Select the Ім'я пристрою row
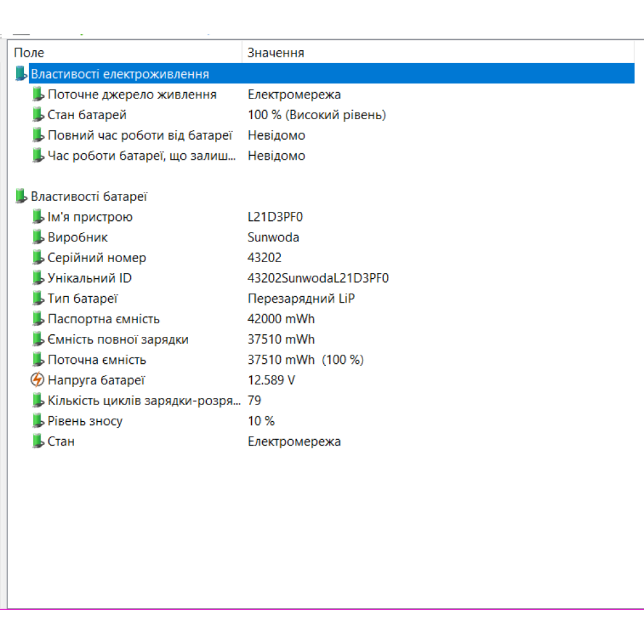 point(90,217)
